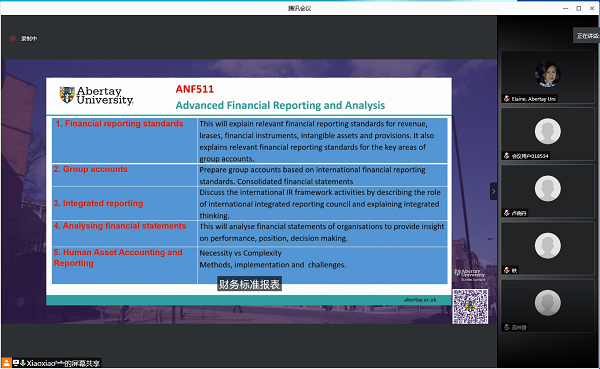This screenshot has height=369, width=600.
Task: Click the QR code beside the slide
Action: pyautogui.click(x=470, y=307)
